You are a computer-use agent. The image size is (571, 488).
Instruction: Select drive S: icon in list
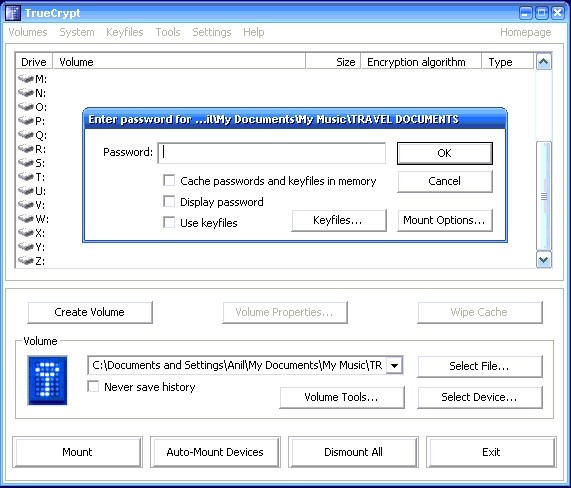[26, 162]
